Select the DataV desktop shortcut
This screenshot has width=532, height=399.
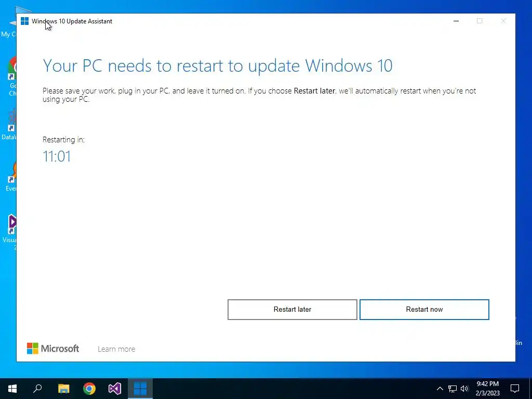[9, 125]
